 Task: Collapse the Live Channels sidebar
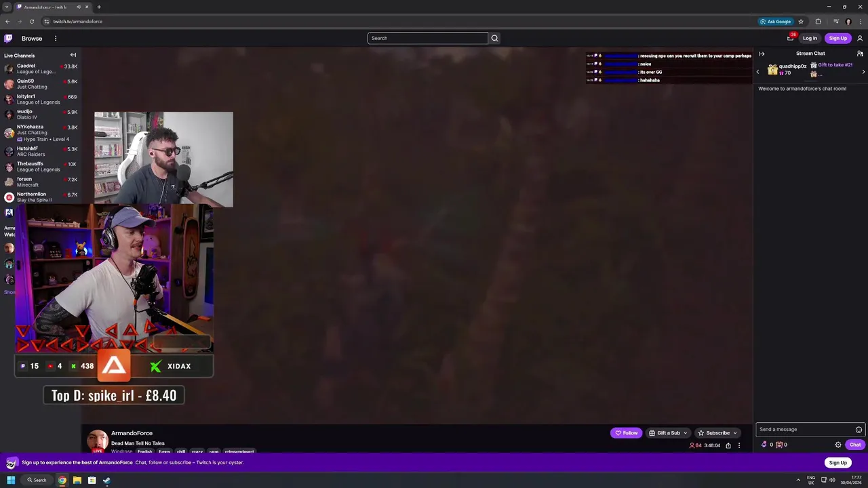[73, 55]
